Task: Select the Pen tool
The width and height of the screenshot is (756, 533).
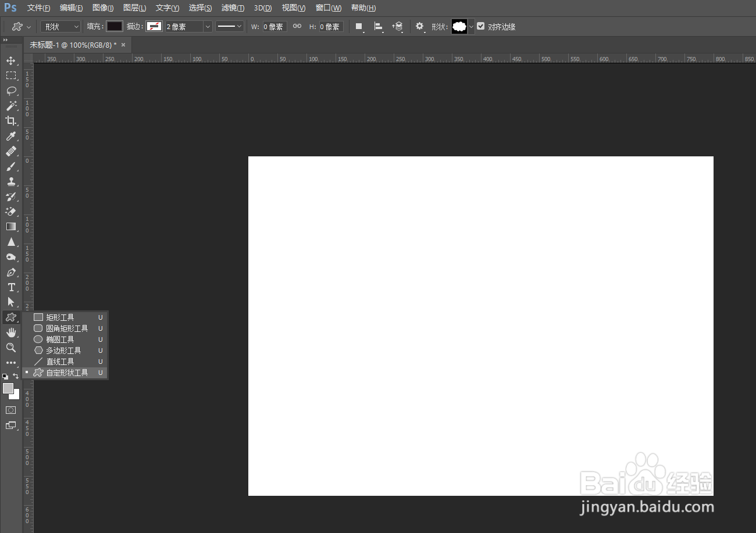Action: (x=11, y=272)
